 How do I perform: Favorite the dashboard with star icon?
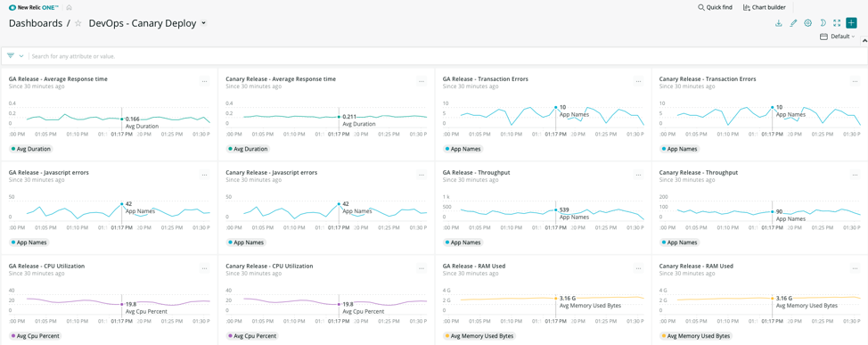(78, 23)
